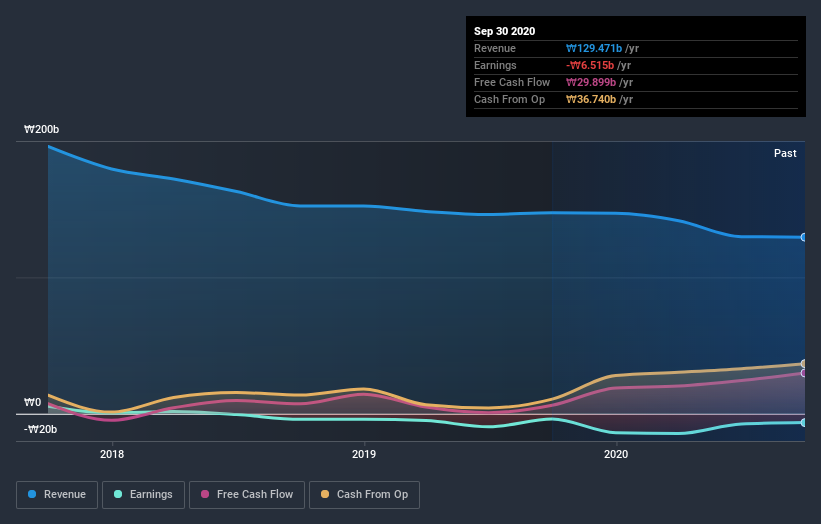Click the pink Free Cash Flow legend dot

[205, 494]
